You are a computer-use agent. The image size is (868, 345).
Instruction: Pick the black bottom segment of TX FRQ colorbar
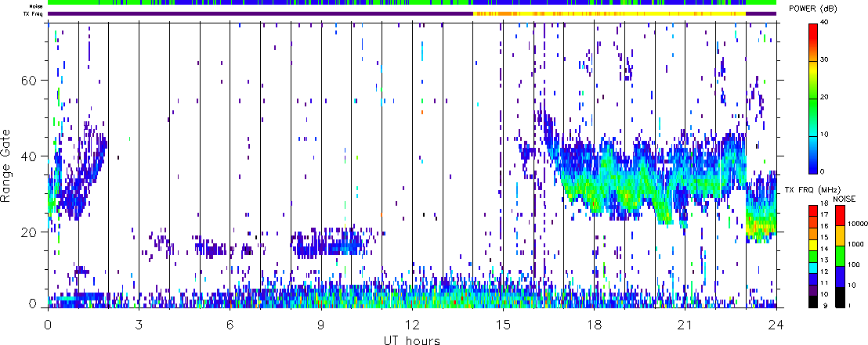(814, 302)
